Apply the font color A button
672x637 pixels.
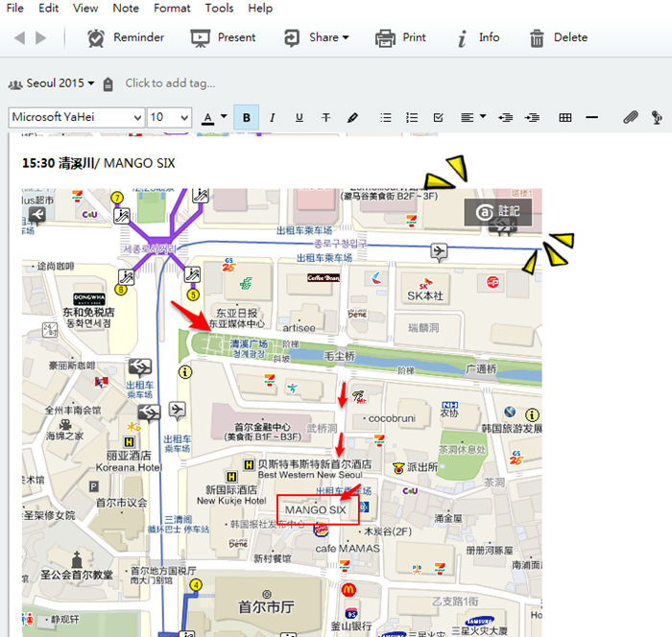[x=208, y=118]
